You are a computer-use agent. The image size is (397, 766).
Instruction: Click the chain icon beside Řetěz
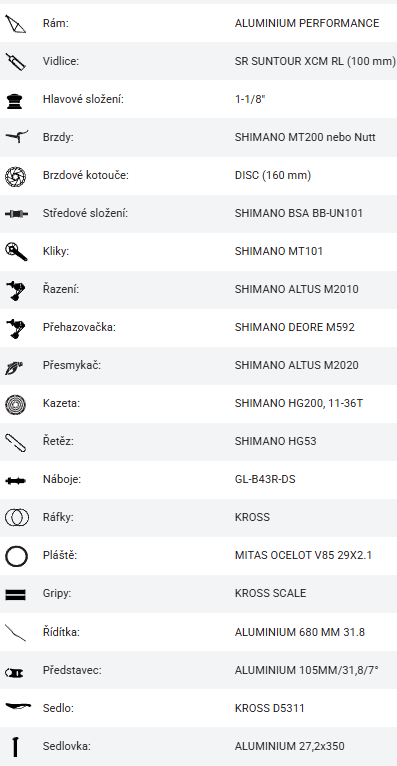point(15,442)
